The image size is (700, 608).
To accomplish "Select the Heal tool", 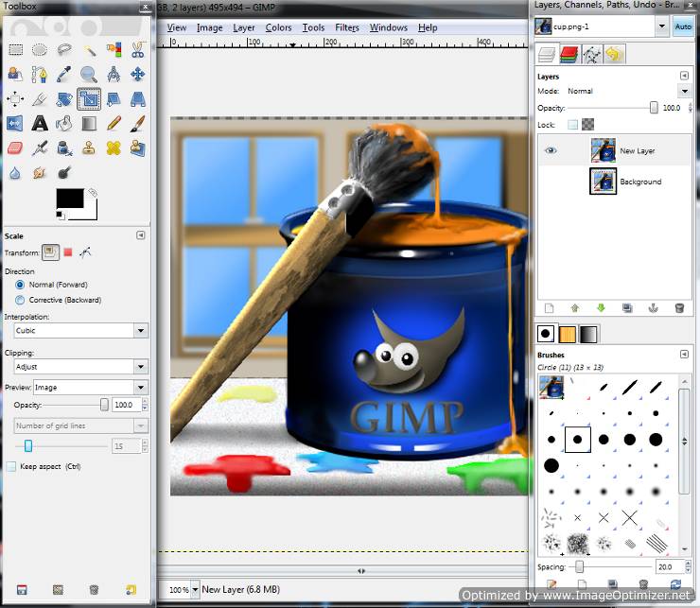I will (114, 148).
